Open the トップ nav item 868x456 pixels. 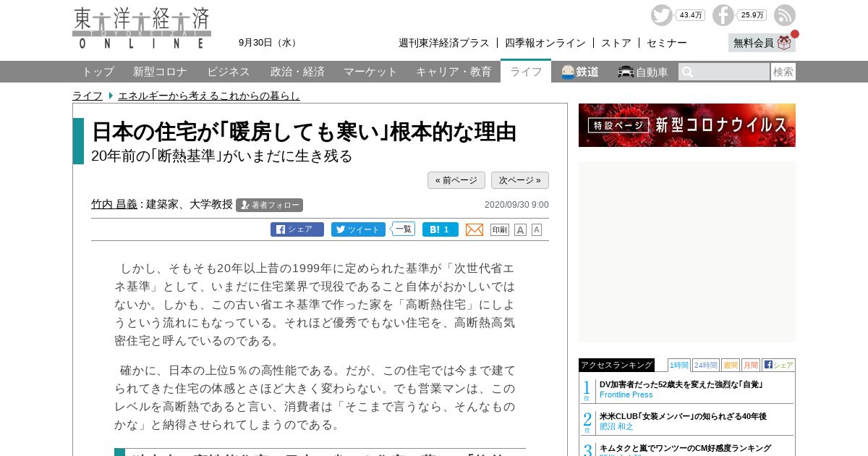point(98,72)
